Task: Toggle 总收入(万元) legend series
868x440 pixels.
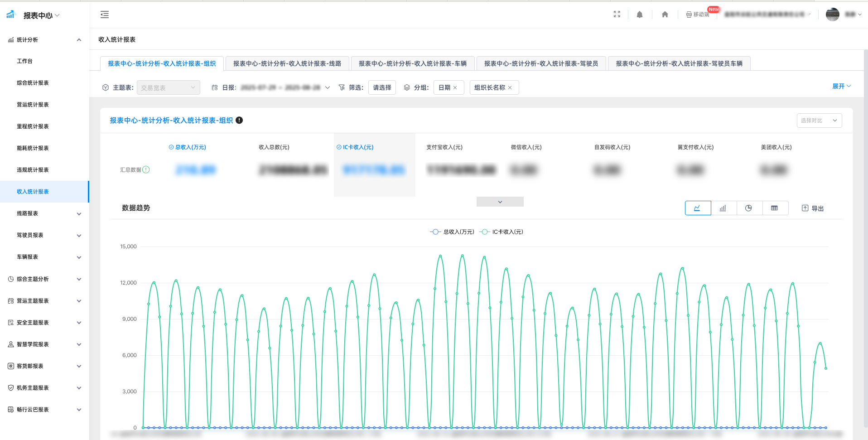Action: (x=452, y=232)
